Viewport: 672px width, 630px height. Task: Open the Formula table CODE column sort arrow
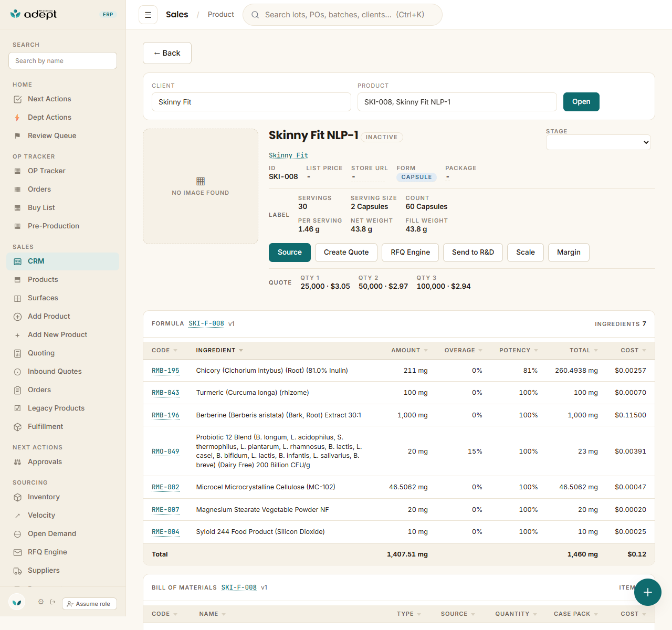175,351
